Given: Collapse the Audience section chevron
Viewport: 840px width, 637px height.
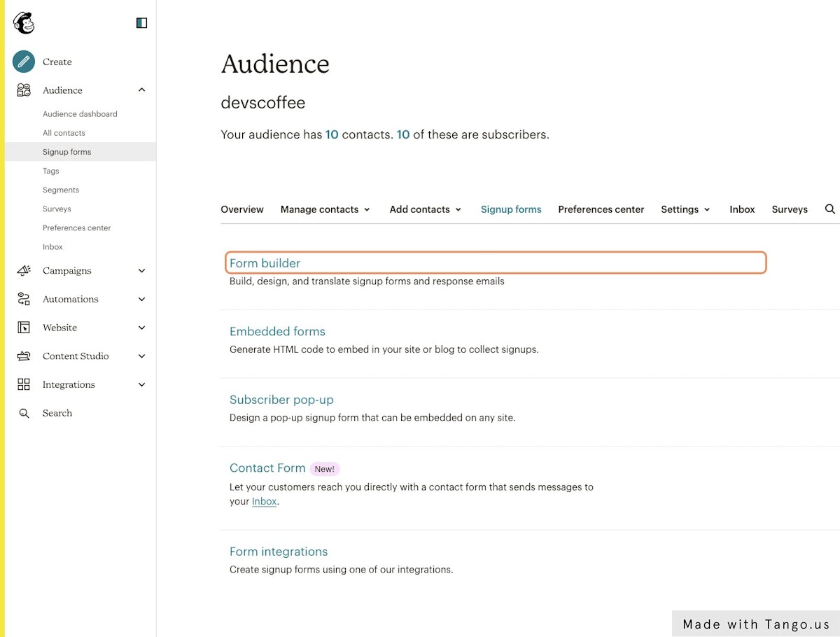Looking at the screenshot, I should (142, 90).
